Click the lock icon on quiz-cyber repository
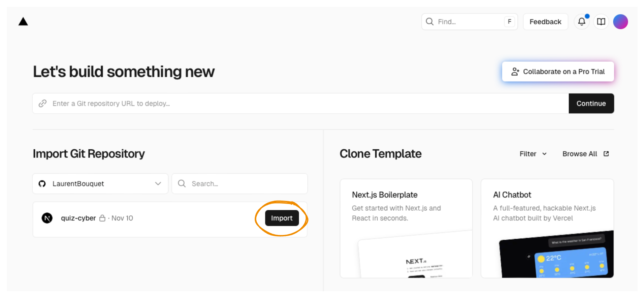 click(x=102, y=218)
